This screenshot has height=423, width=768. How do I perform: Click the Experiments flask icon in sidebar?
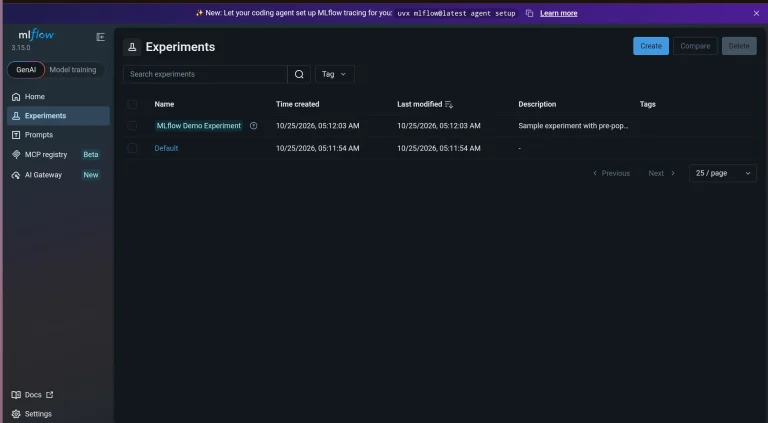pos(16,116)
